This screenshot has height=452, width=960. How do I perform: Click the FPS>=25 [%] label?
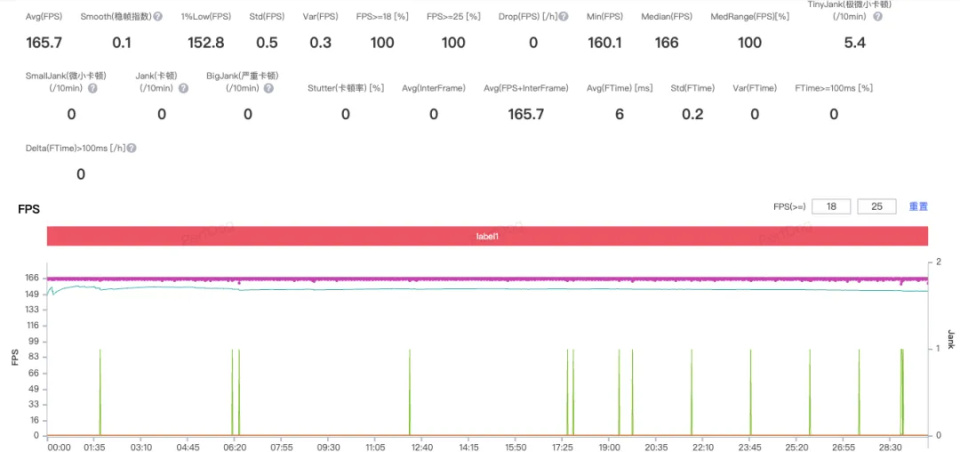point(454,17)
